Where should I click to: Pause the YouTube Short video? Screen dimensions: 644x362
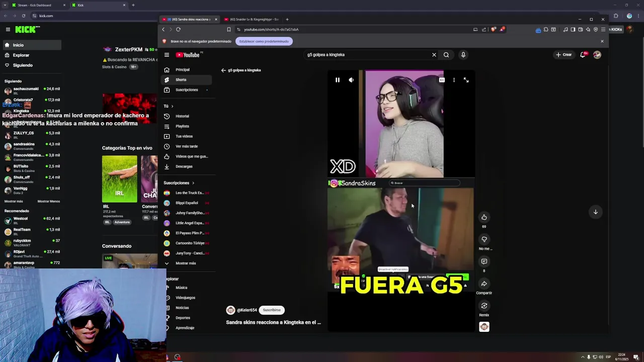pyautogui.click(x=338, y=80)
